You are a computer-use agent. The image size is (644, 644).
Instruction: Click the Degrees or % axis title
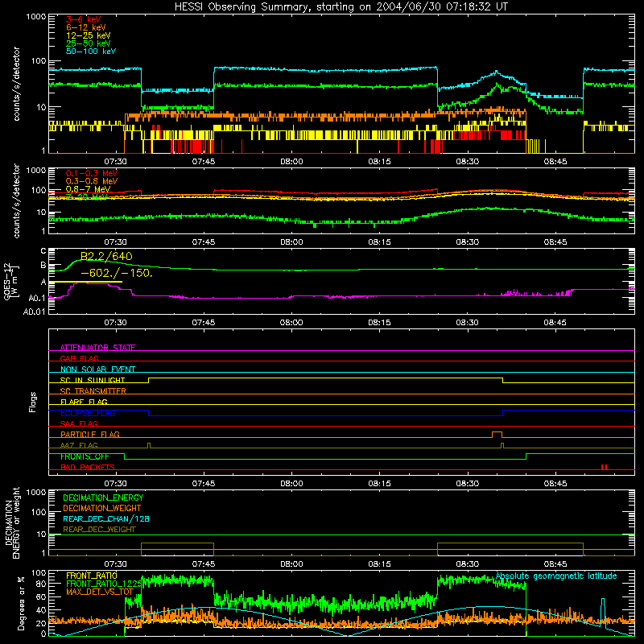tap(21, 603)
